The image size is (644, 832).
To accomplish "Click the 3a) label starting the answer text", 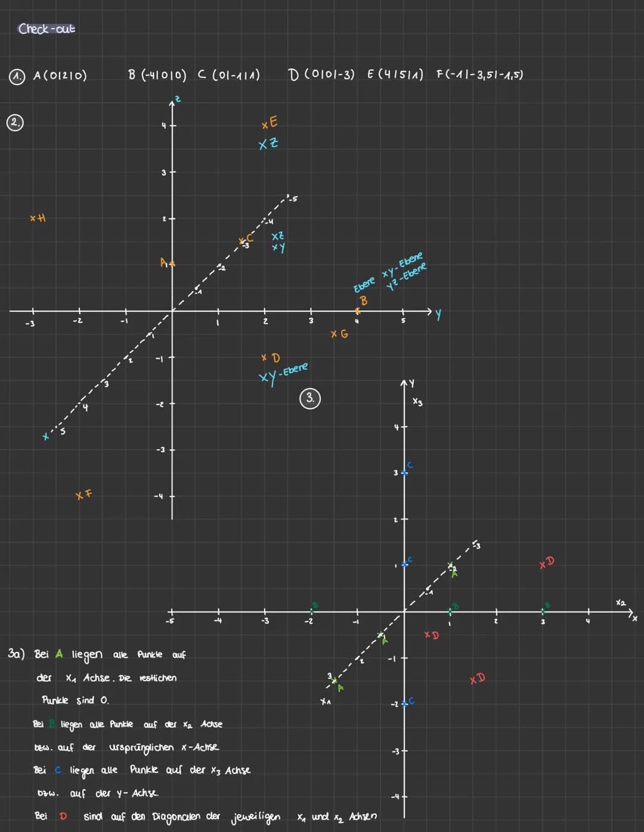I will point(16,654).
